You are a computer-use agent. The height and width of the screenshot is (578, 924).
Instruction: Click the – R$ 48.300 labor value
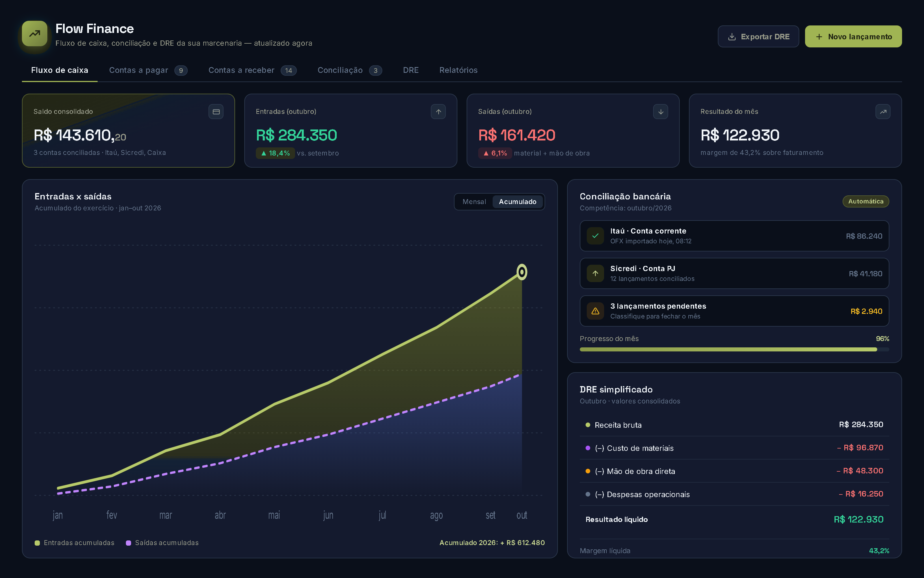(860, 471)
